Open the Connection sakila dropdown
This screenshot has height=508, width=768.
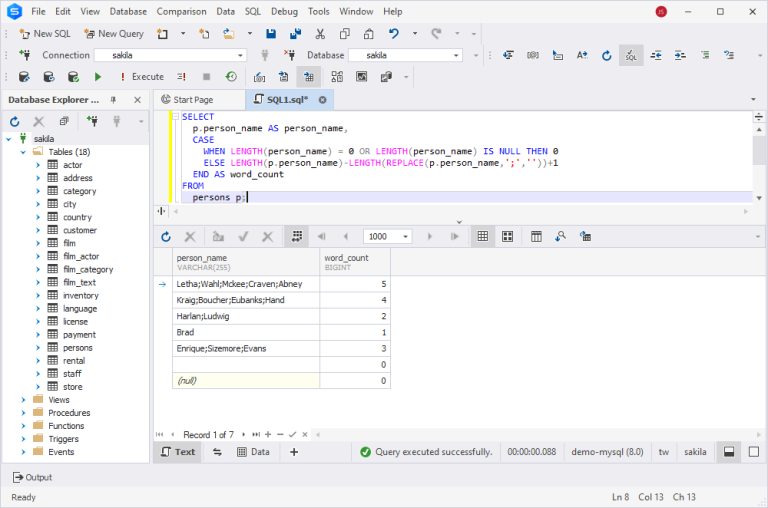click(240, 55)
